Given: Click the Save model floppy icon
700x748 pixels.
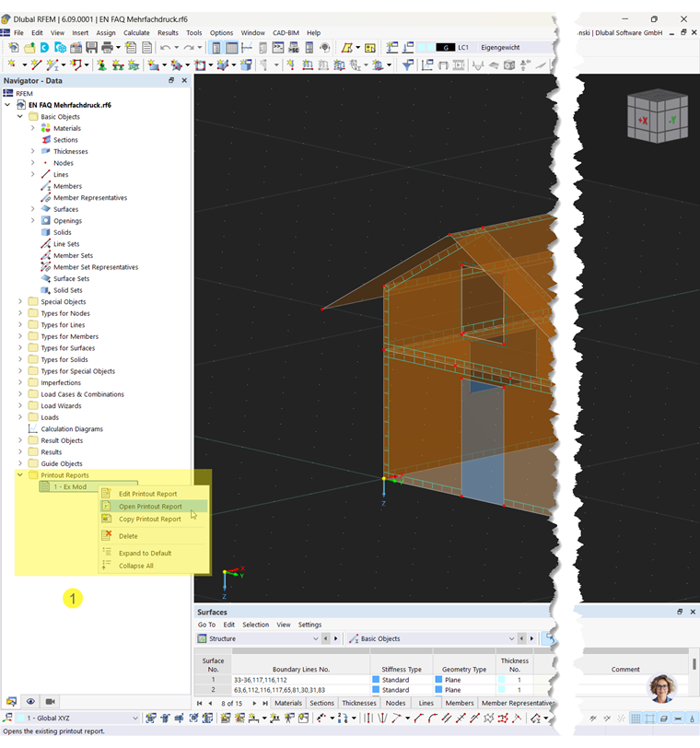Looking at the screenshot, I should [91, 47].
